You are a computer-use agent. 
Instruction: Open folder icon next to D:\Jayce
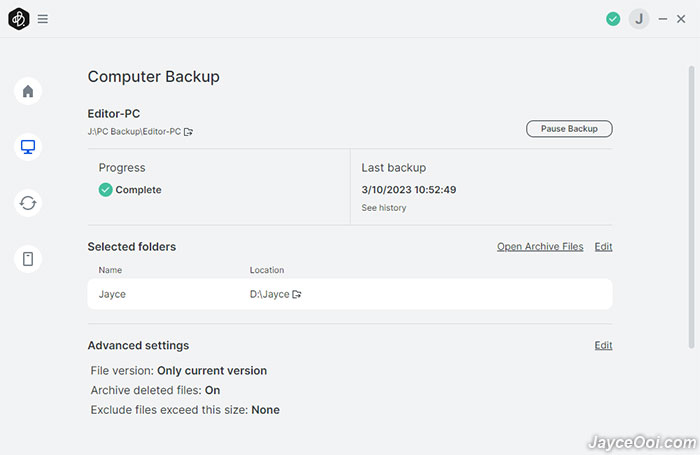(x=297, y=294)
